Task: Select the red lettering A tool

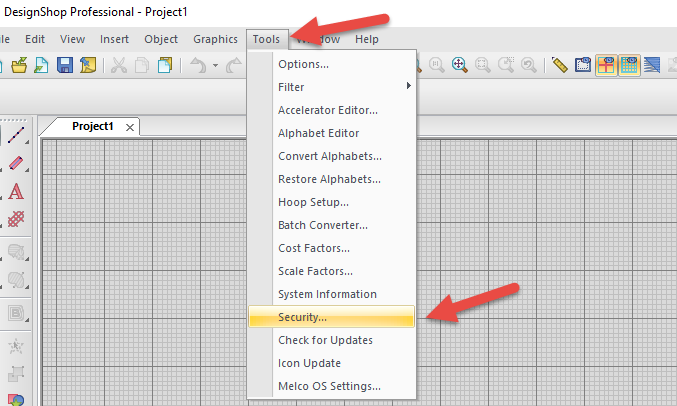Action: pyautogui.click(x=16, y=191)
